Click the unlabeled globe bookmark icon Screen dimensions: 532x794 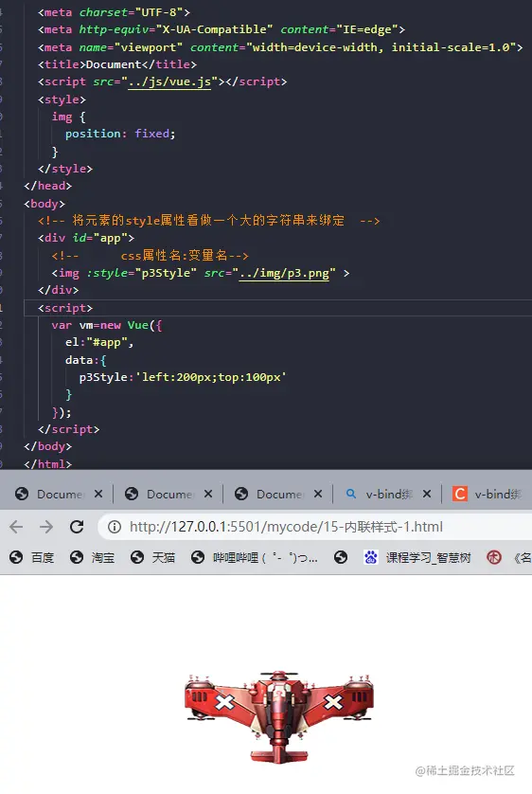point(341,557)
